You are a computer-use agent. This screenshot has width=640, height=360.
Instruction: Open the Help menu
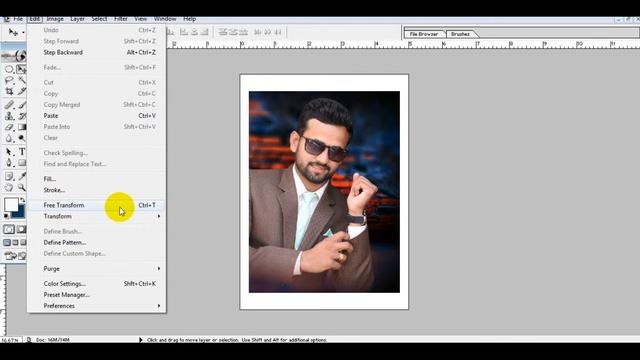click(x=189, y=19)
